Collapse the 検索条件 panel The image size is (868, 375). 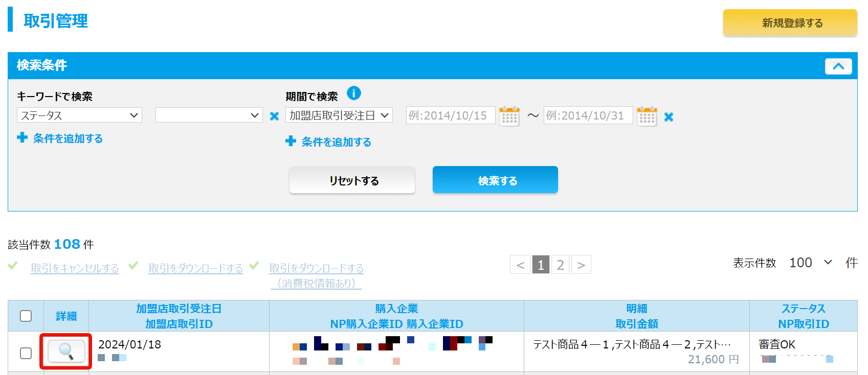click(x=838, y=66)
